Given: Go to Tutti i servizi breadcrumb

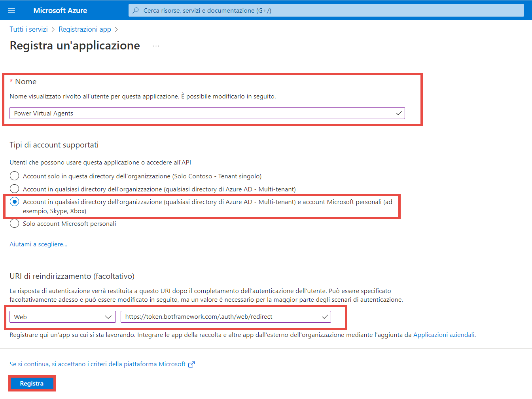Looking at the screenshot, I should (x=28, y=29).
